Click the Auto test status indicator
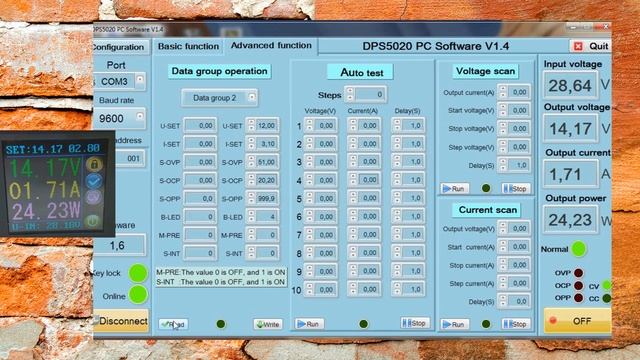This screenshot has height=360, width=640. 363,324
